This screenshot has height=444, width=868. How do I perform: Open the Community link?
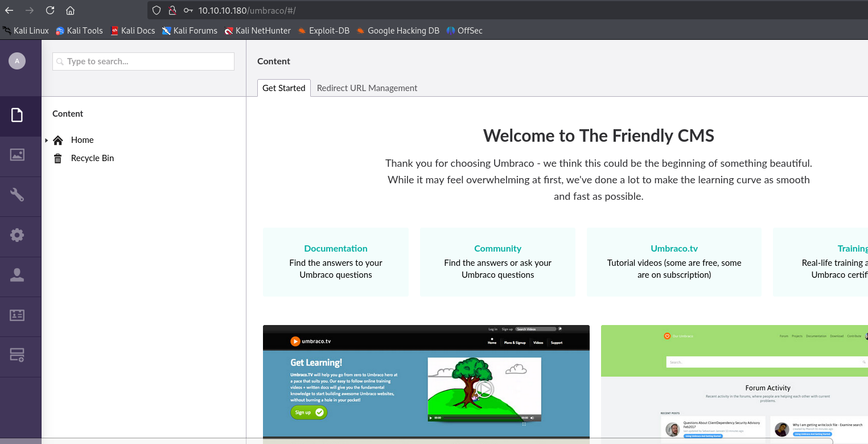click(x=497, y=249)
